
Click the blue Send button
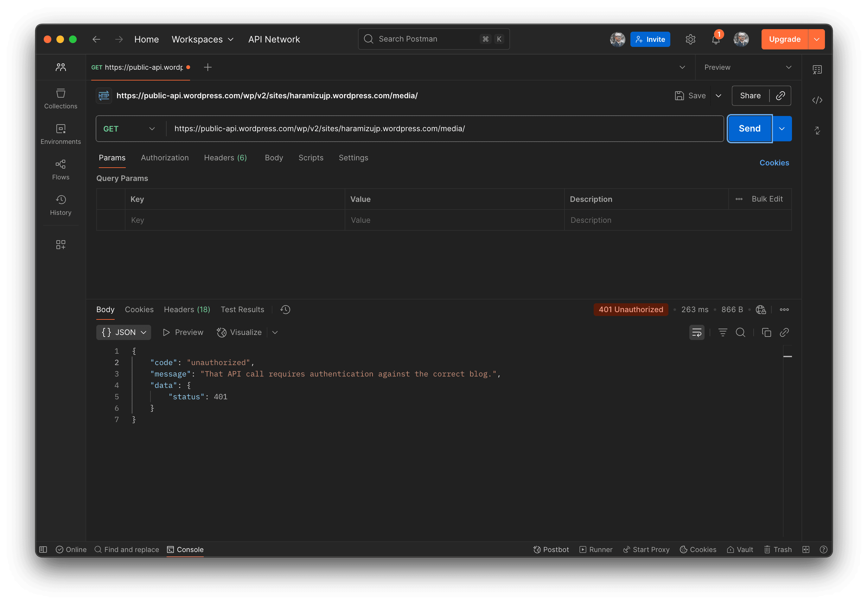point(749,129)
